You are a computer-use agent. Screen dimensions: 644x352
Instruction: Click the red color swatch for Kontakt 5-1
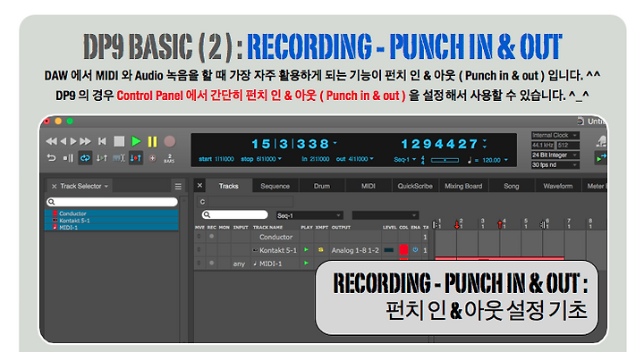tap(403, 249)
